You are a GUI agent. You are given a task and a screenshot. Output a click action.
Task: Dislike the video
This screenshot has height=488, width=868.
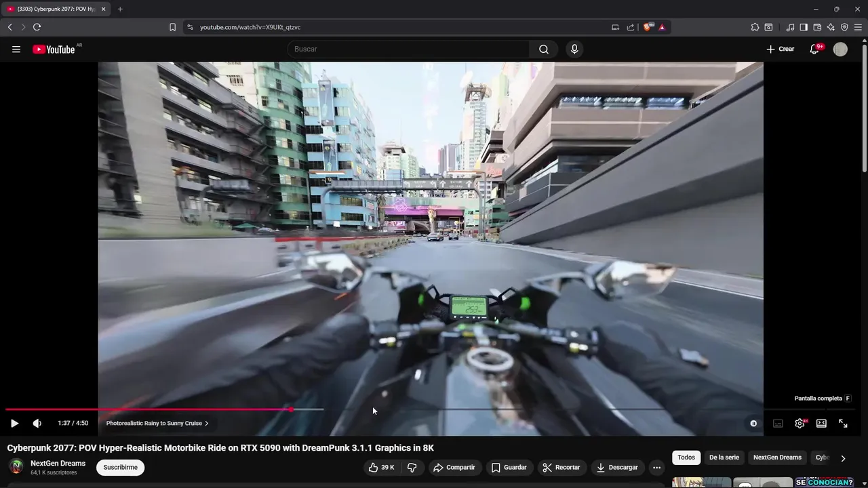coord(412,467)
